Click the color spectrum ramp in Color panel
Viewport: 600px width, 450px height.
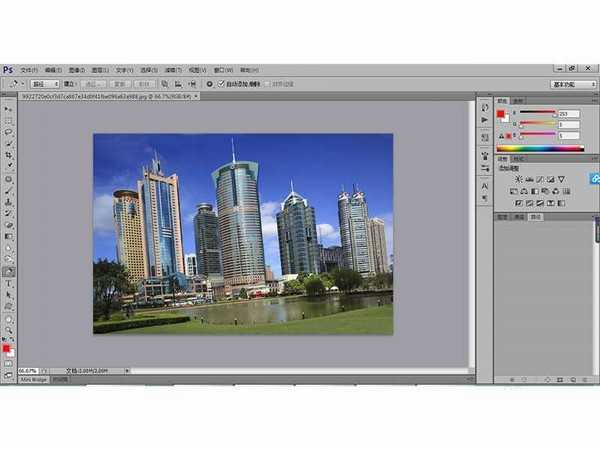(540, 148)
